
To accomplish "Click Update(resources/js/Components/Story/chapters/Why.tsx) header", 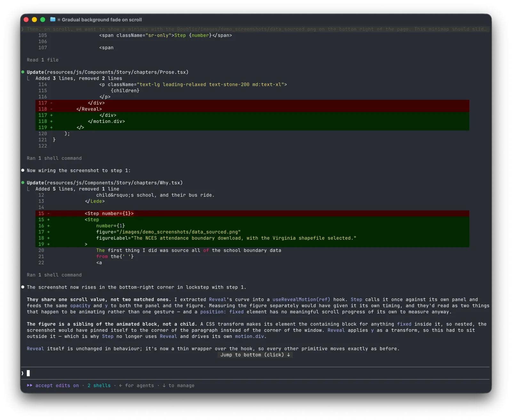I will 105,183.
